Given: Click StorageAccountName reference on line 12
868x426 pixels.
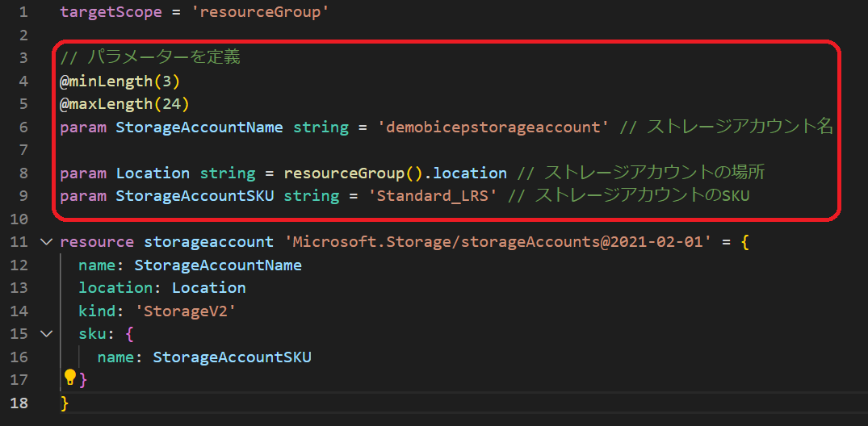Looking at the screenshot, I should [x=218, y=265].
